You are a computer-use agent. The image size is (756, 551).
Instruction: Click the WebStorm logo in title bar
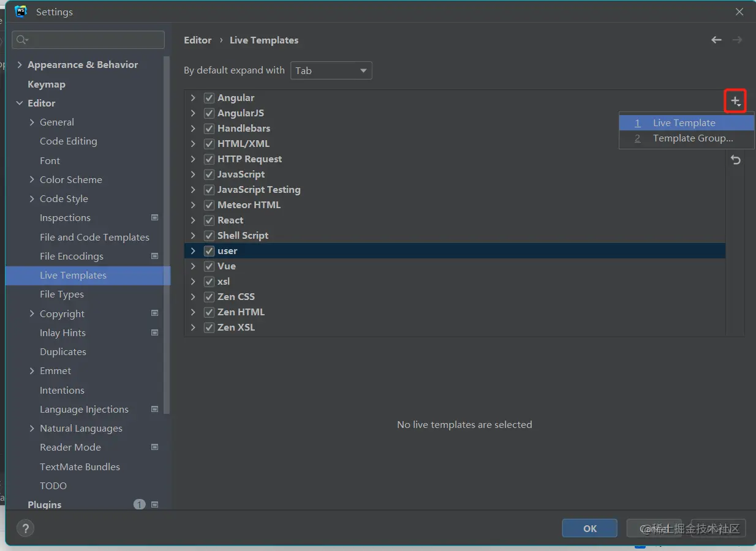[x=21, y=12]
